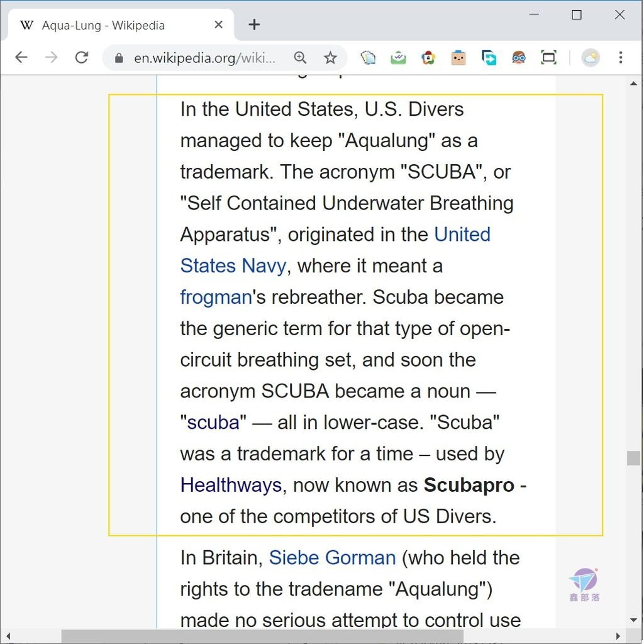Image resolution: width=644 pixels, height=644 pixels.
Task: Open Chrome three-dot menu
Action: 621,57
